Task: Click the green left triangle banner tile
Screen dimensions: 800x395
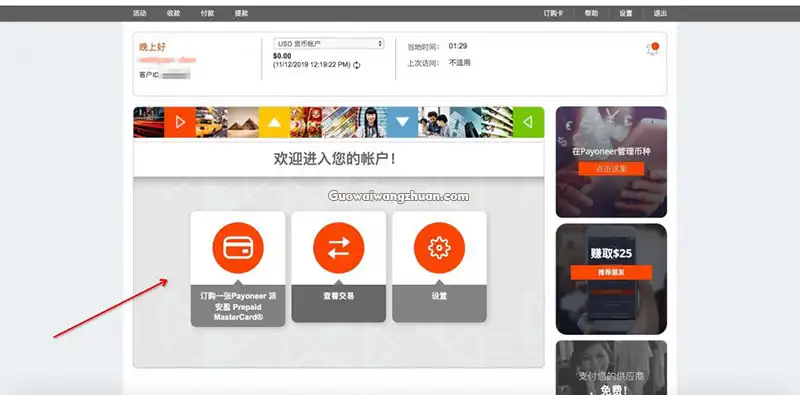Action: pyautogui.click(x=528, y=122)
